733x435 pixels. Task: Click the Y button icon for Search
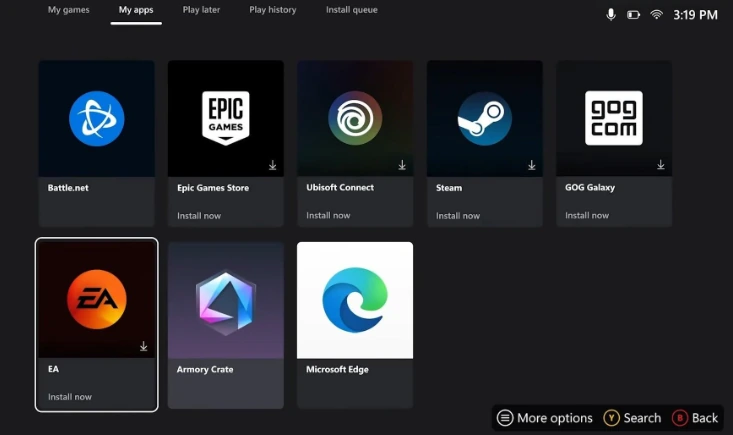point(611,418)
